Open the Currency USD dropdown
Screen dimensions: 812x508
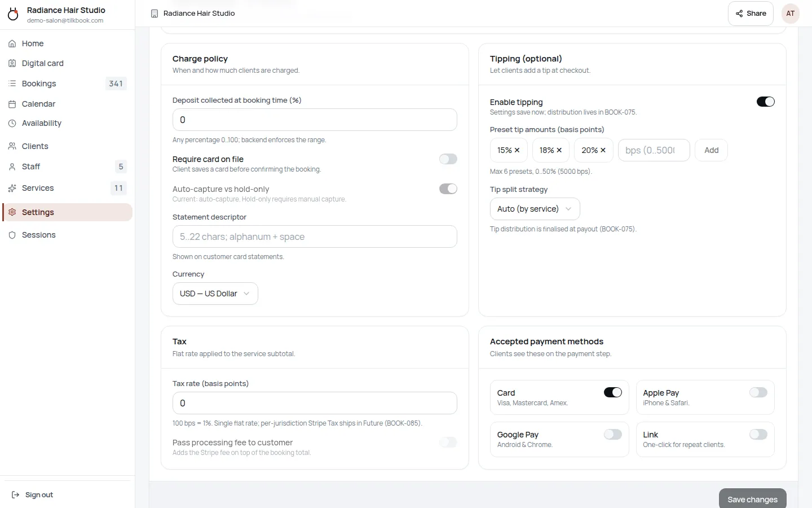click(215, 294)
